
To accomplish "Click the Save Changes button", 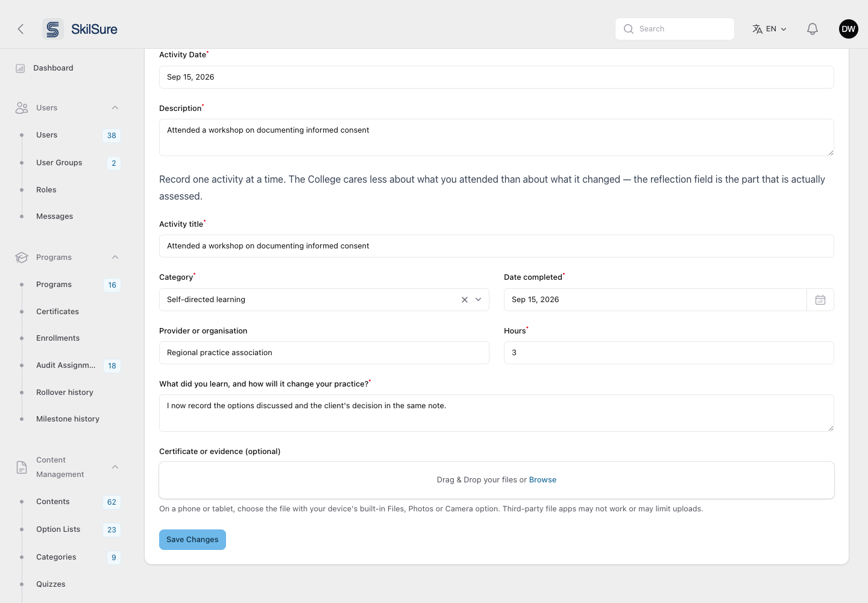I will coord(192,540).
